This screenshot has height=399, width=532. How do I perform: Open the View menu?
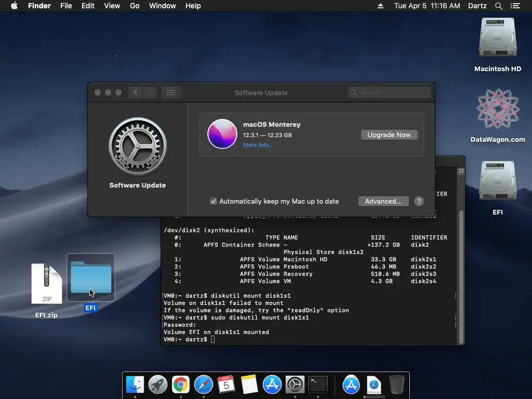click(112, 6)
